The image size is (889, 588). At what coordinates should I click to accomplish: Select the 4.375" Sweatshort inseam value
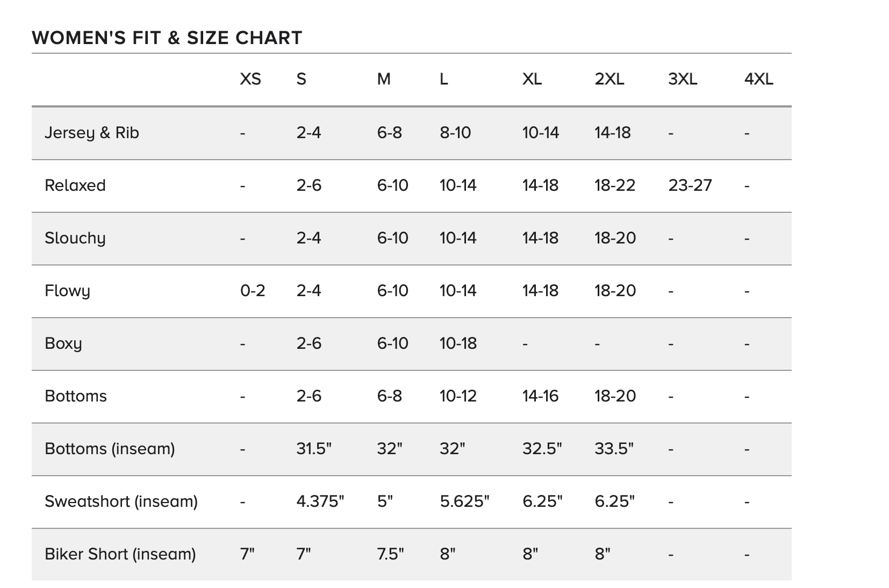(x=320, y=501)
